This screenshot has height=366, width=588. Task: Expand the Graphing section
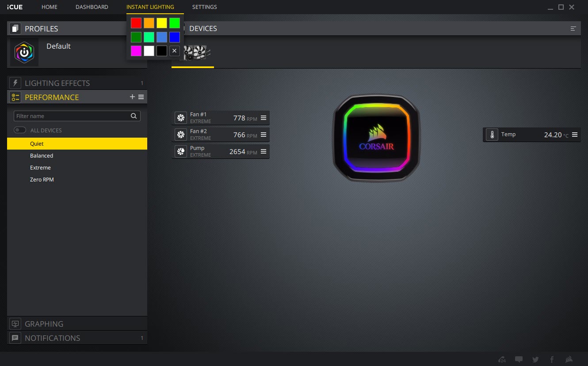[x=77, y=324]
